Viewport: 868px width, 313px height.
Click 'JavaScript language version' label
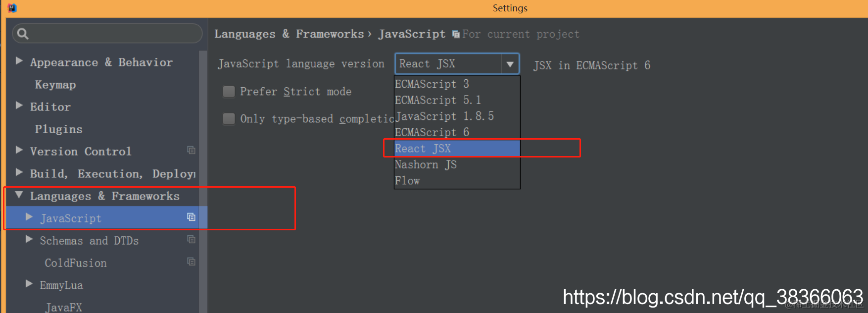point(301,64)
